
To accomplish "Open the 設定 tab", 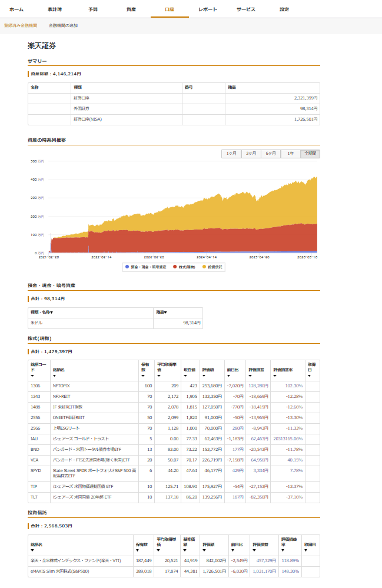I will (284, 9).
